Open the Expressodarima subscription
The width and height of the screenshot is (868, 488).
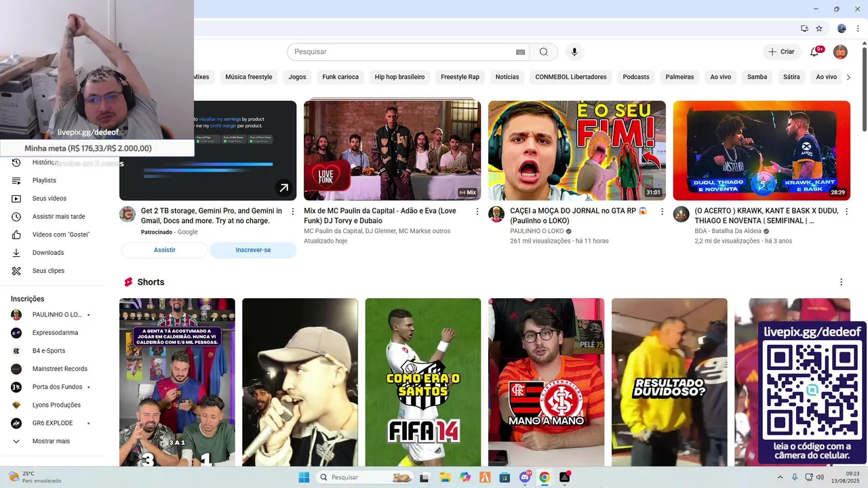tap(54, 333)
